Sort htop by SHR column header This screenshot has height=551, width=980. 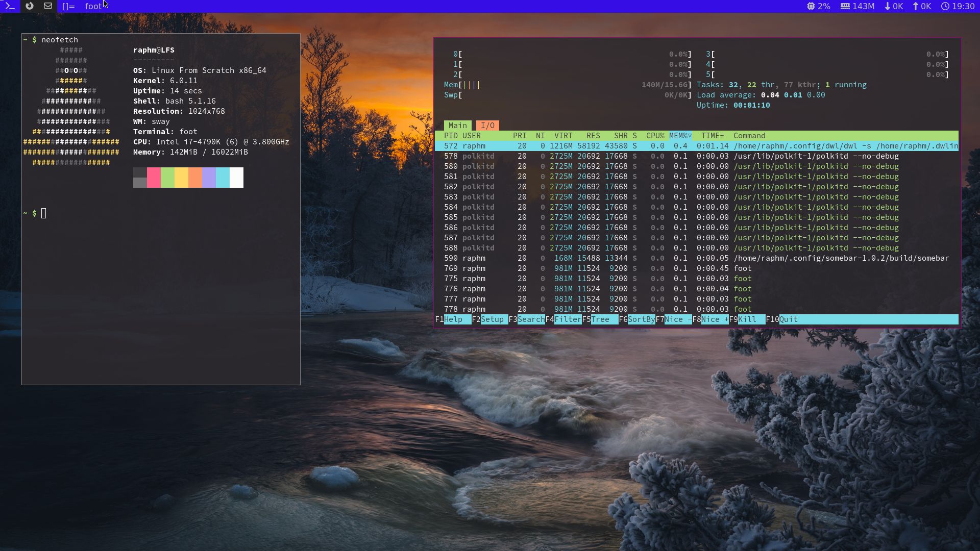click(x=621, y=136)
